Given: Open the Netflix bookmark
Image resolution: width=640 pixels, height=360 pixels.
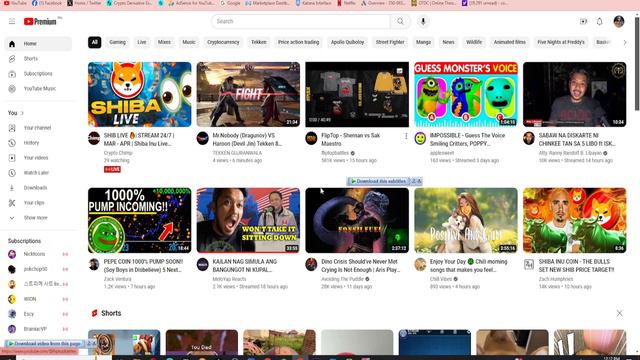Looking at the screenshot, I should (x=346, y=3).
